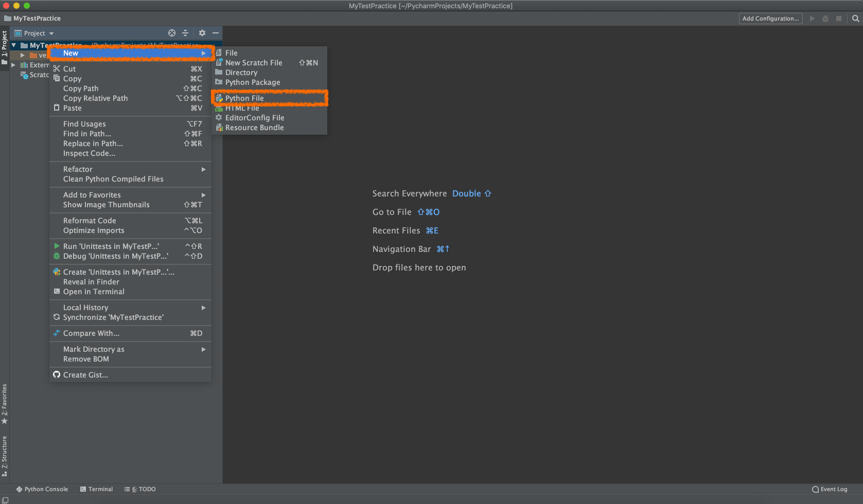Image resolution: width=863 pixels, height=504 pixels.
Task: Open the Refactor submenu
Action: [x=130, y=169]
